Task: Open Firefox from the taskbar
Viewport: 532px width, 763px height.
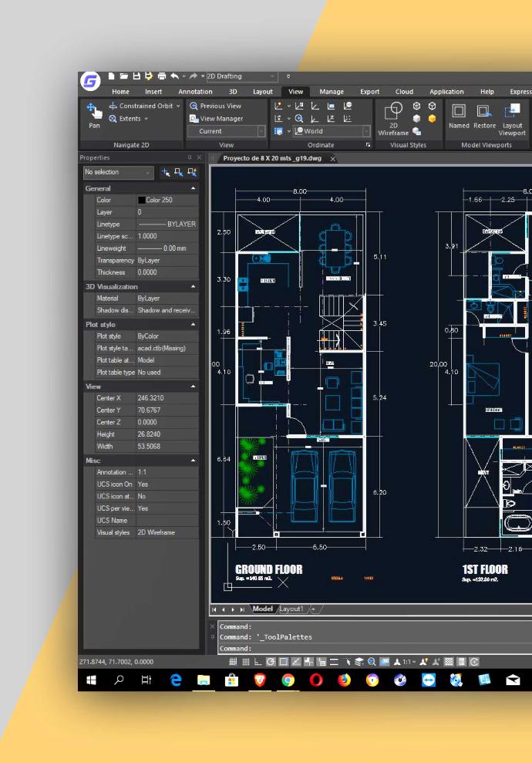Action: tap(345, 680)
